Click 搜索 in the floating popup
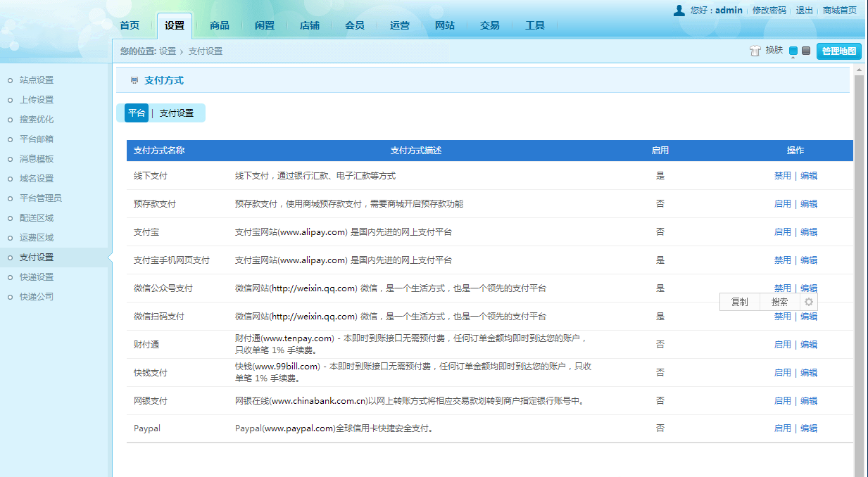Viewport: 868px width, 477px height. pos(779,302)
